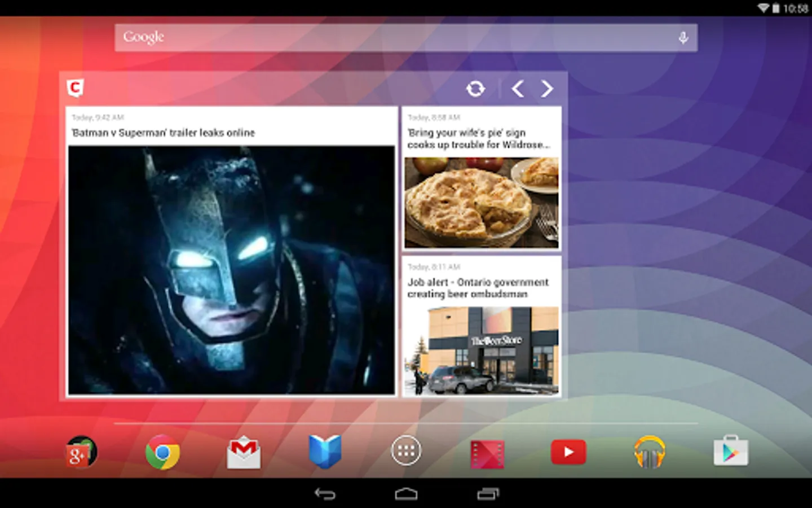Tap the Android home button

pyautogui.click(x=406, y=494)
